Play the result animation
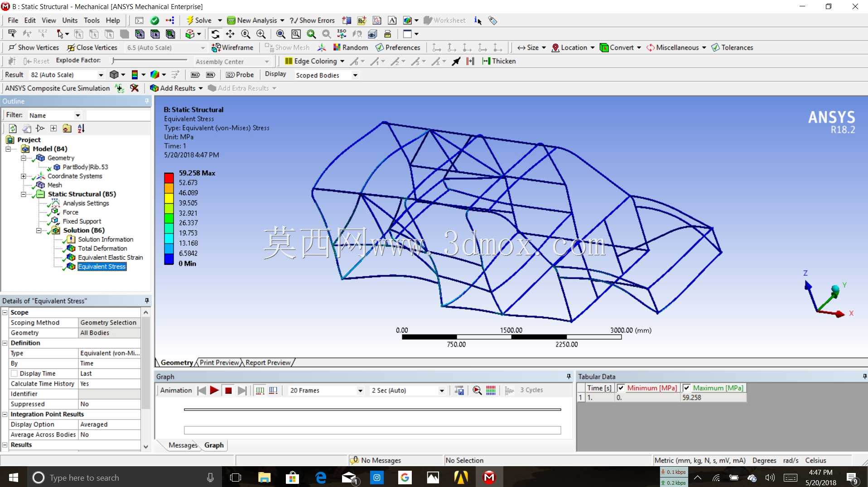The image size is (868, 487). 214,391
